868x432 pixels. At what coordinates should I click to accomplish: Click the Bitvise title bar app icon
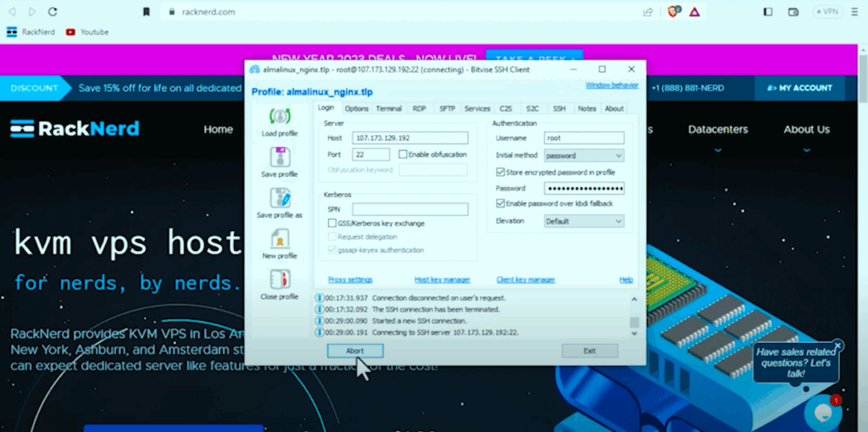coord(254,69)
